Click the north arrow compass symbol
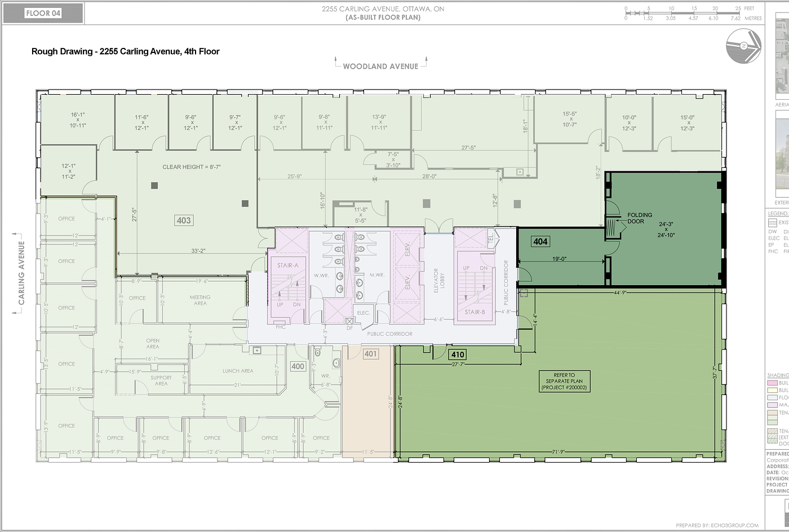 (x=743, y=46)
